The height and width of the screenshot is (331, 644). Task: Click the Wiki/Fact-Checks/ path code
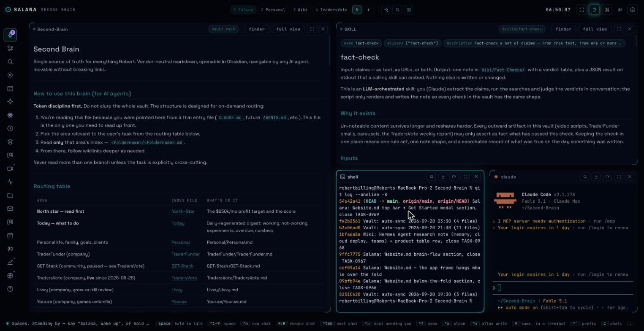point(503,70)
